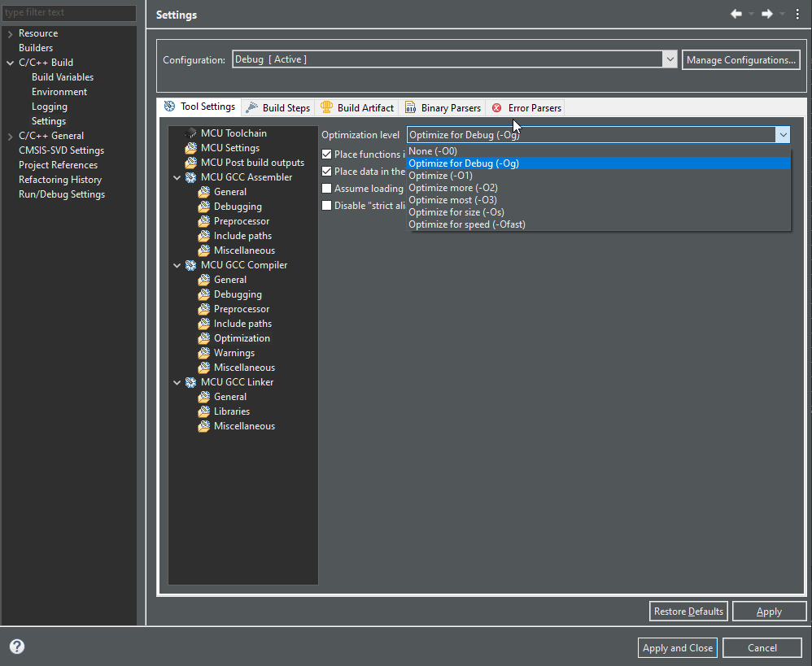Switch to the Build Steps tab

point(278,107)
